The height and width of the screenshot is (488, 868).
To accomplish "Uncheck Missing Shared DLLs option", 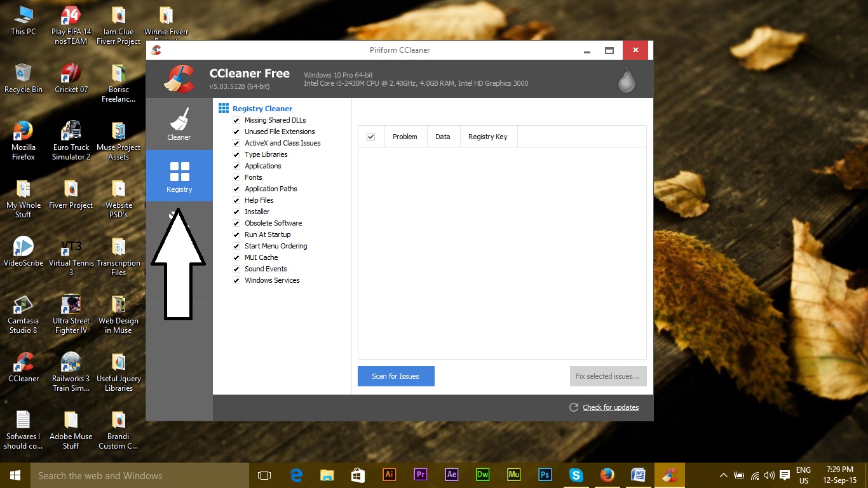I will click(x=236, y=120).
